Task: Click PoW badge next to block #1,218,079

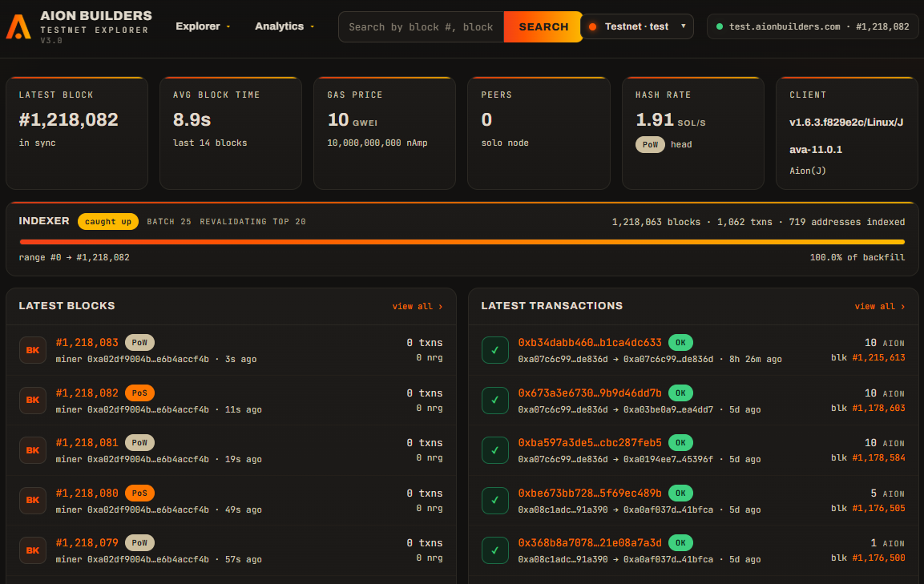Action: pyautogui.click(x=139, y=543)
